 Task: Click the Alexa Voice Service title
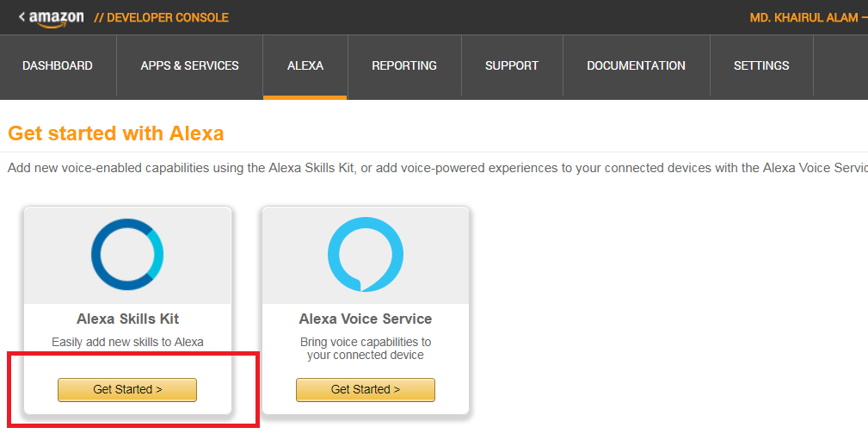[x=366, y=319]
